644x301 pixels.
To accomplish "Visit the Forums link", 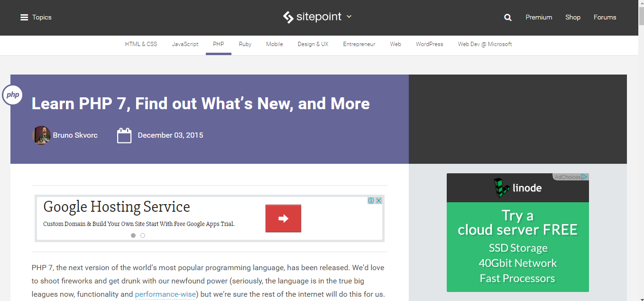I will [605, 18].
